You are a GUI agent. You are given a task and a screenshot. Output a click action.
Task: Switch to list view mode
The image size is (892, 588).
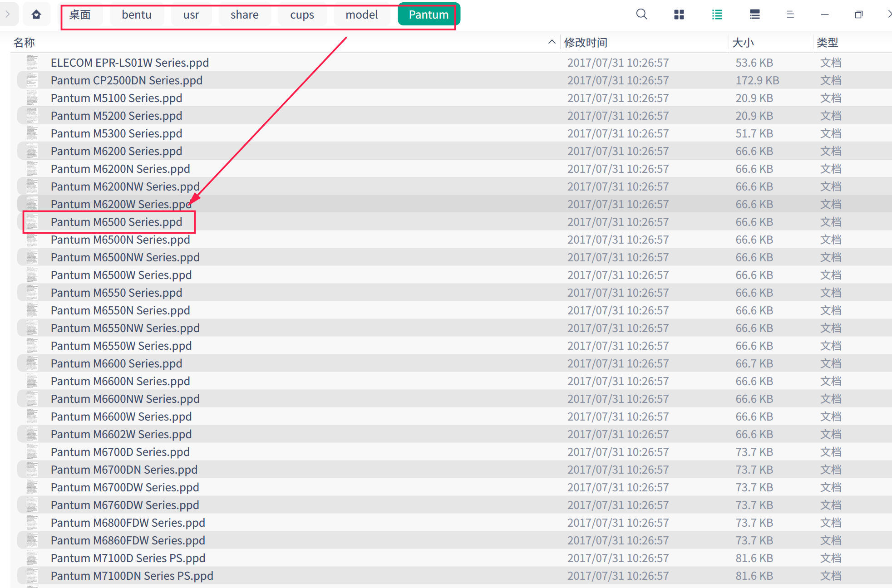717,15
